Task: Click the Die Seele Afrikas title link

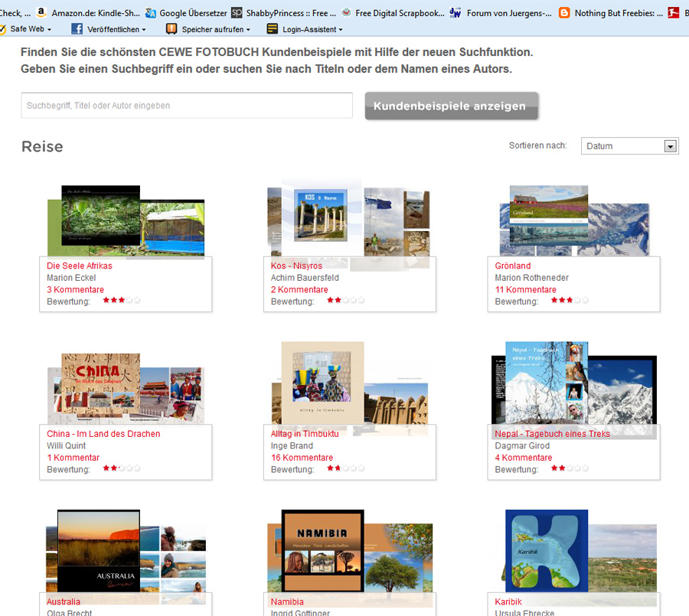Action: [x=80, y=266]
